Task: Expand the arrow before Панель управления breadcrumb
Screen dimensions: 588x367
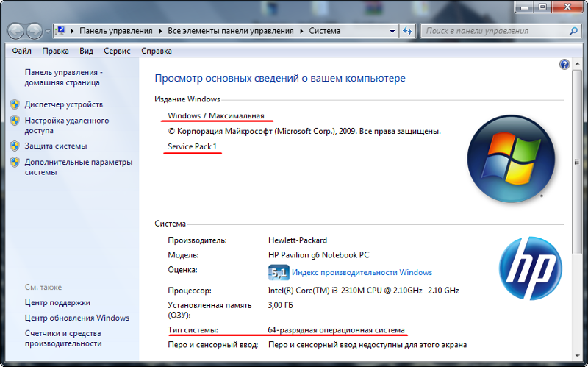Action: click(72, 31)
